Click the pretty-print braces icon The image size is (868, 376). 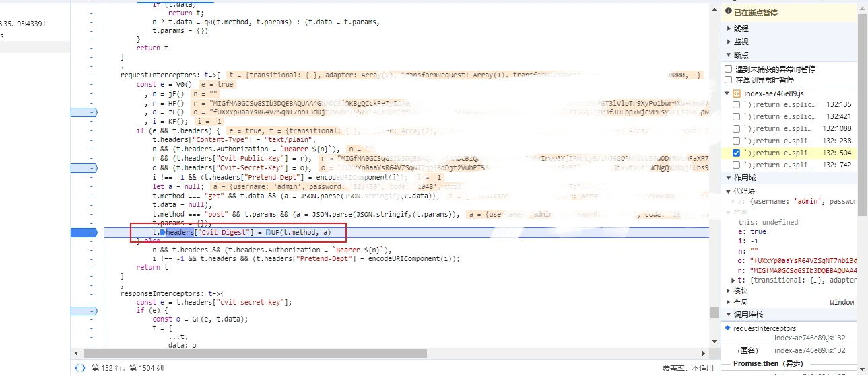(80, 368)
